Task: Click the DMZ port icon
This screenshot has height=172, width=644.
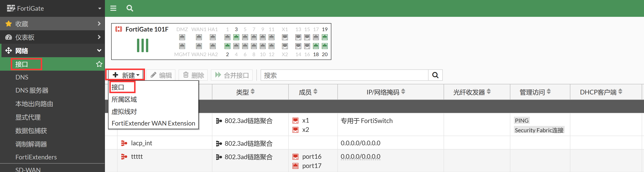Action: (x=182, y=37)
